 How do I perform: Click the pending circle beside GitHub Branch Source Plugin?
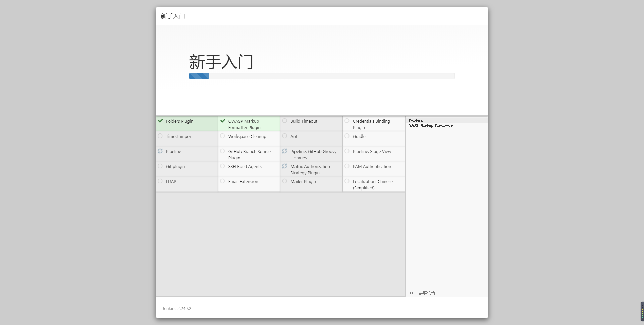tap(223, 151)
